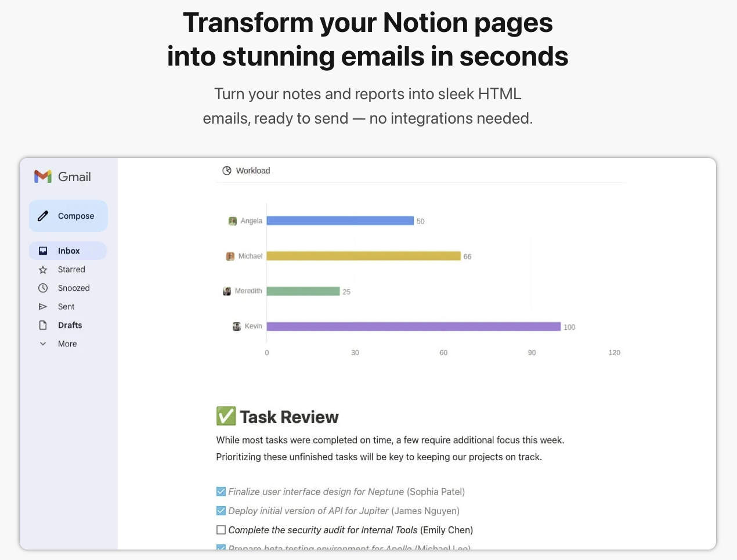The height and width of the screenshot is (560, 737).
Task: Click Meredith's avatar in the chart
Action: 227,291
